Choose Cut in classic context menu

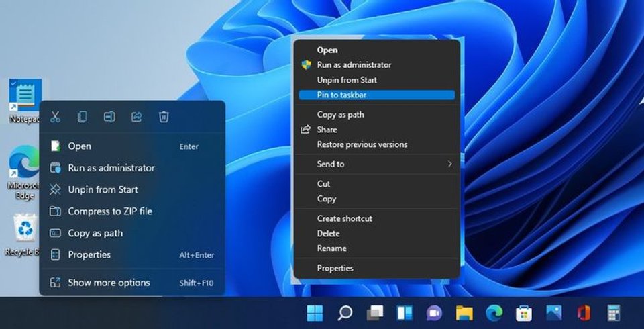377,184
